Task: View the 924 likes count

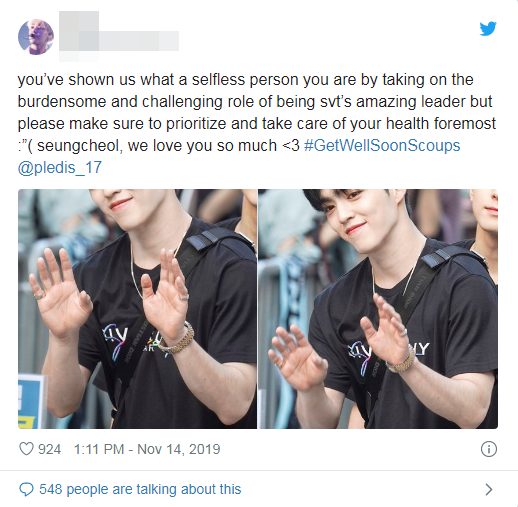Action: pyautogui.click(x=49, y=449)
